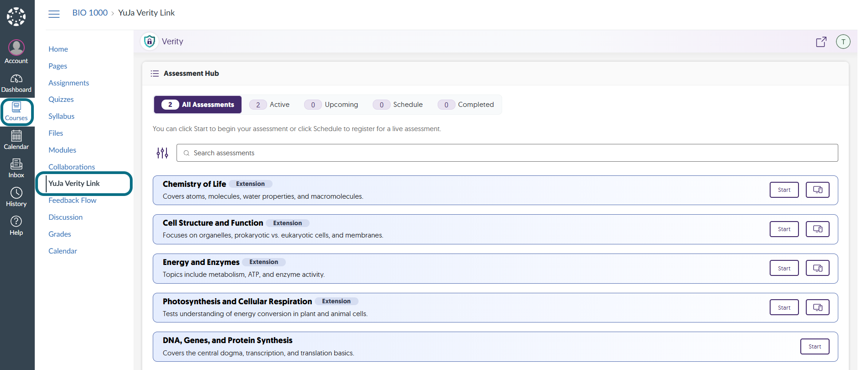Open device check for Energy and Enzymes
This screenshot has height=370, width=868.
(x=818, y=269)
